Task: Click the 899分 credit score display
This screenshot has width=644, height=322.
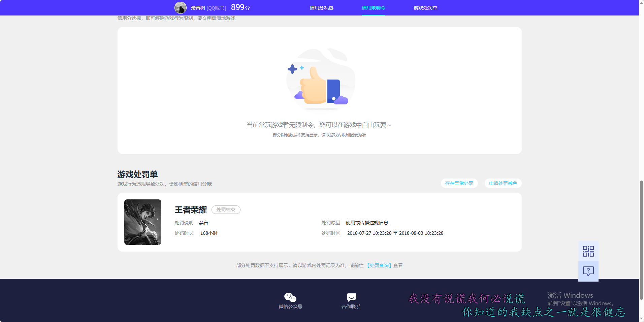Action: click(x=240, y=7)
